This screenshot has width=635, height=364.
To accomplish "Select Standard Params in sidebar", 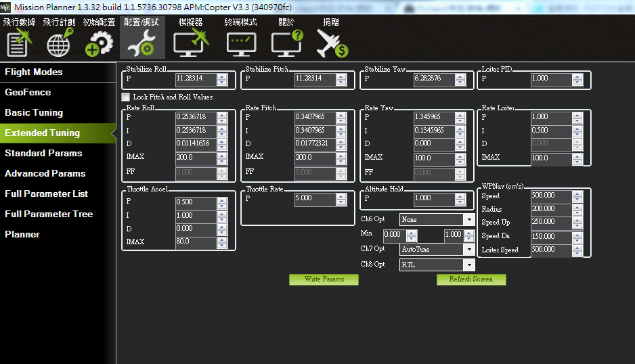I will click(58, 153).
